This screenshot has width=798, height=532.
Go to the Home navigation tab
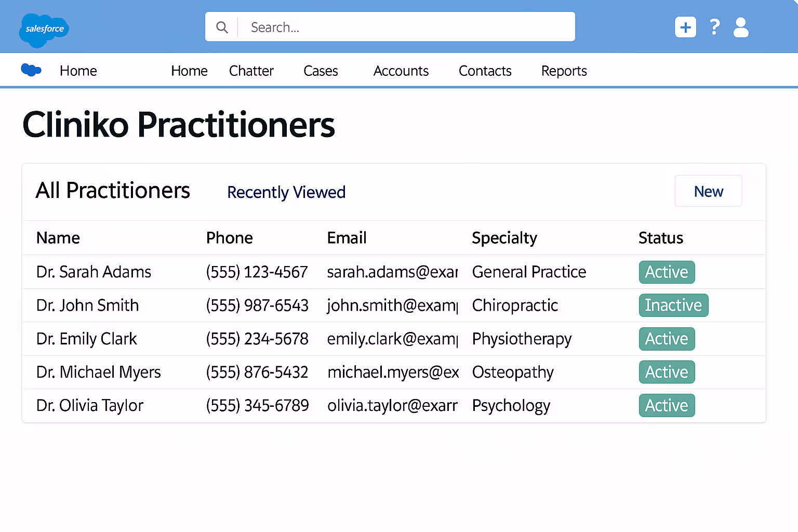189,71
